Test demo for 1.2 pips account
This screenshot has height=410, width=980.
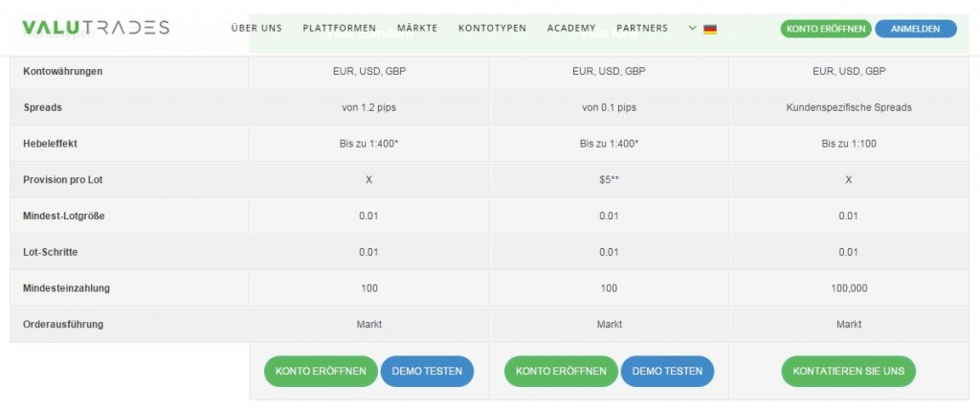click(427, 371)
